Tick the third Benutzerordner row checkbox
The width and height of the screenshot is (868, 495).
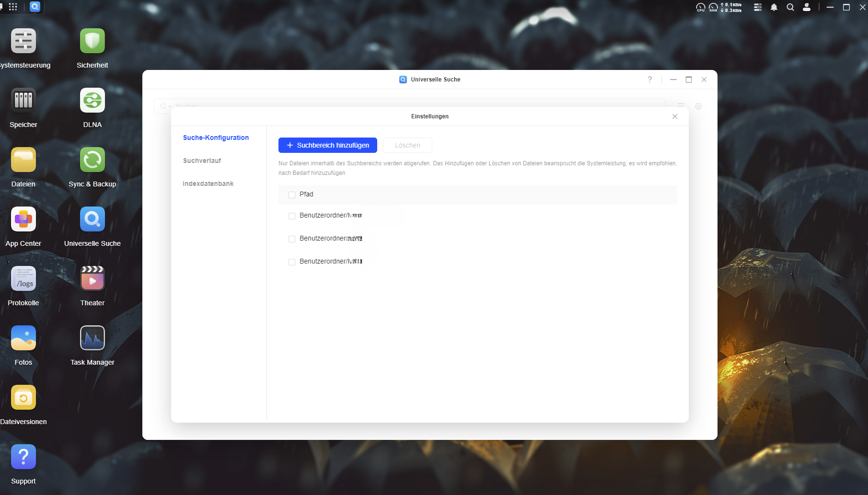(x=292, y=262)
